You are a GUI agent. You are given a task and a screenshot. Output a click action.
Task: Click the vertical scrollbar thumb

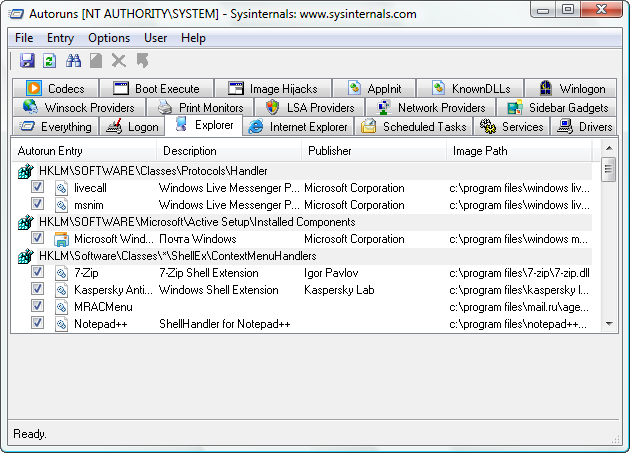click(x=609, y=169)
